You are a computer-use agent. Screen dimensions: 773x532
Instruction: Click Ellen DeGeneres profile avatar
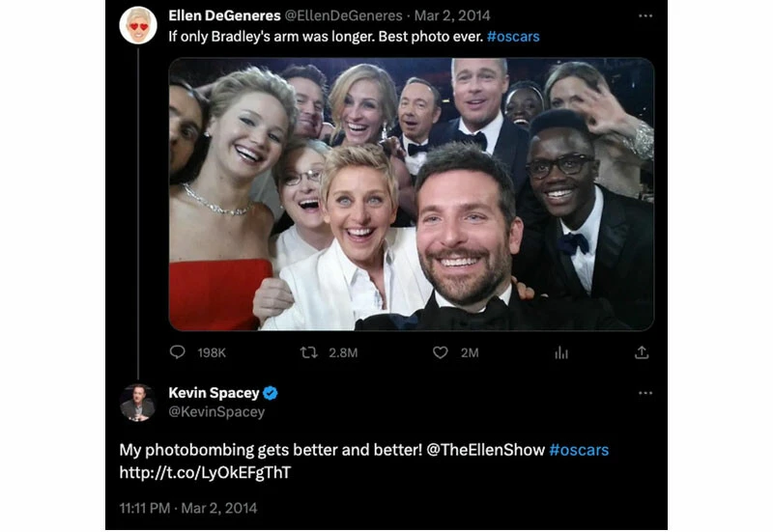point(138,26)
